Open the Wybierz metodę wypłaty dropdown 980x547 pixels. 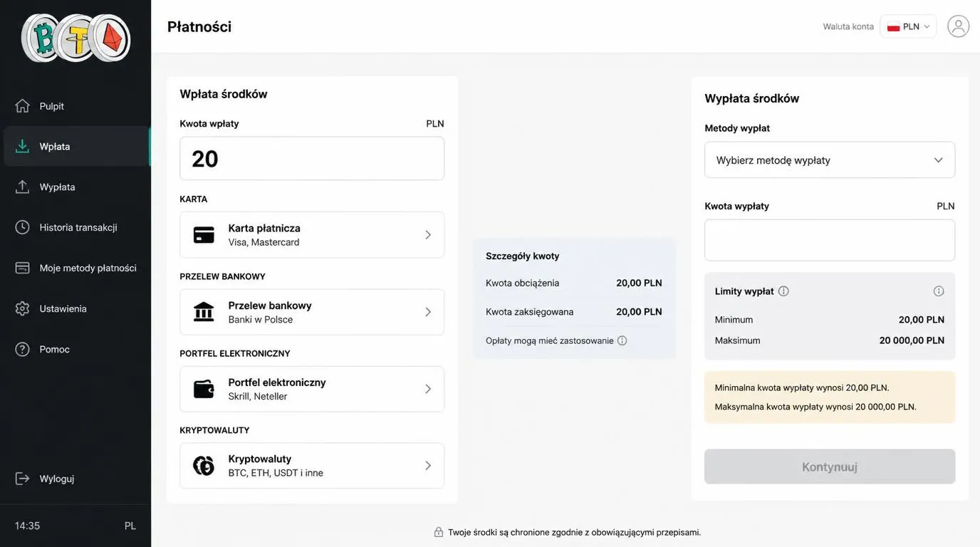830,160
